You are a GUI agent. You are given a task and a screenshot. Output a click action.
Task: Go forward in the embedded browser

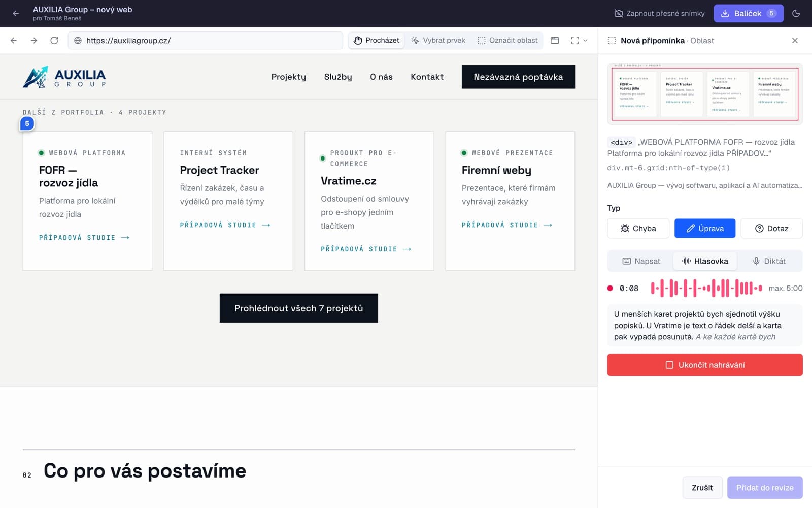click(34, 41)
